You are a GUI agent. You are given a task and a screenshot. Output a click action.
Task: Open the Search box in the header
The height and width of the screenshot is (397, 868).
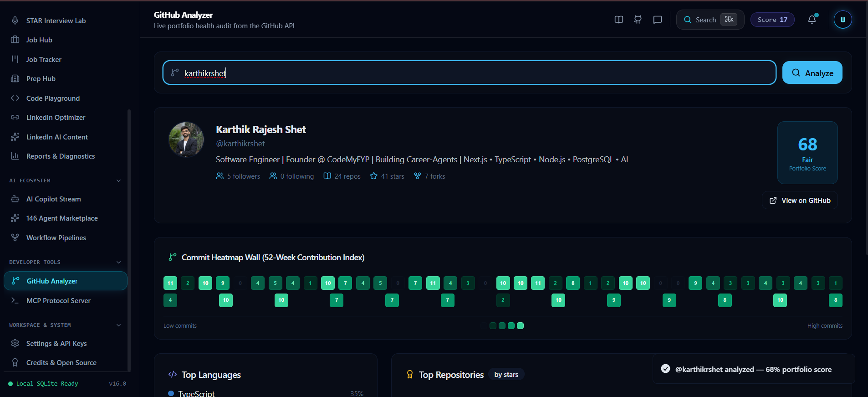(x=710, y=20)
